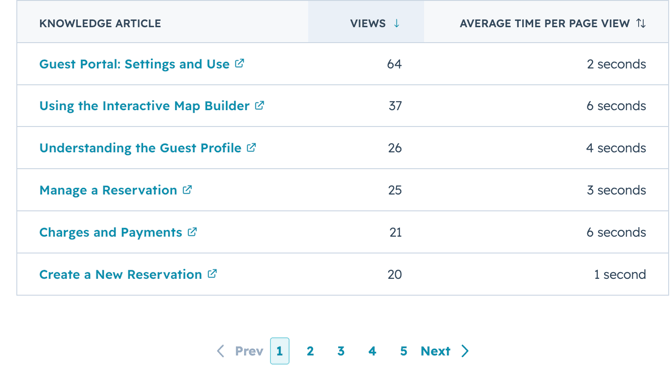Click the previous page chevron arrow
Viewport: 670px width, 370px height.
220,351
